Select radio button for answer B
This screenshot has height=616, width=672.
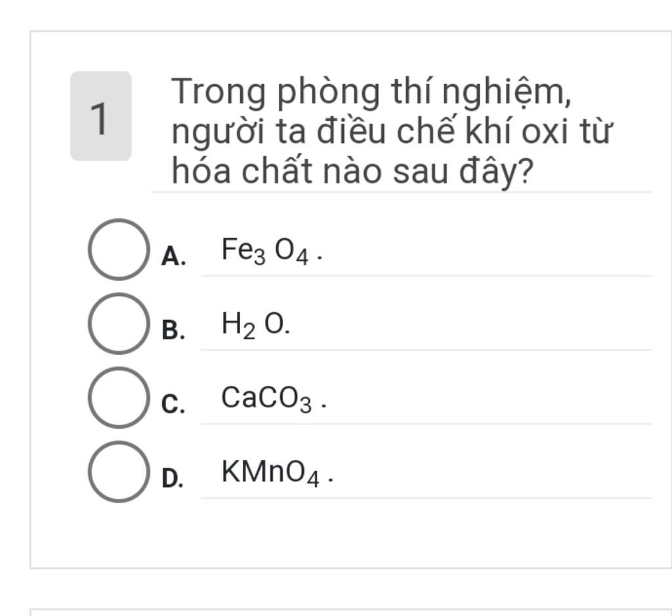tap(119, 324)
